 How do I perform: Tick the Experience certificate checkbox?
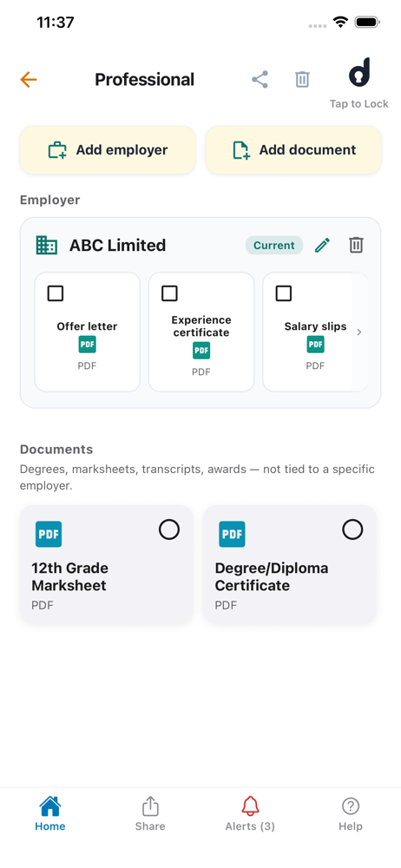[x=169, y=293]
